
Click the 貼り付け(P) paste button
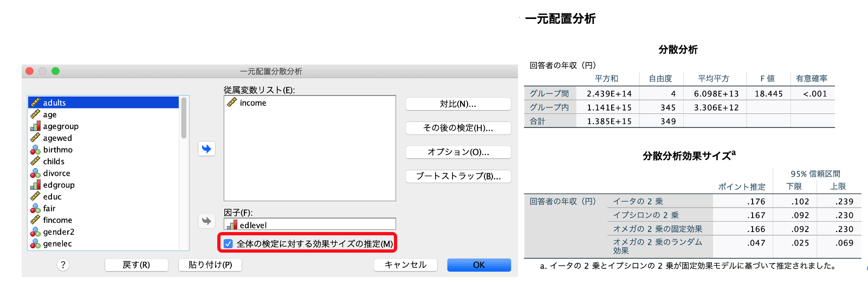(210, 265)
